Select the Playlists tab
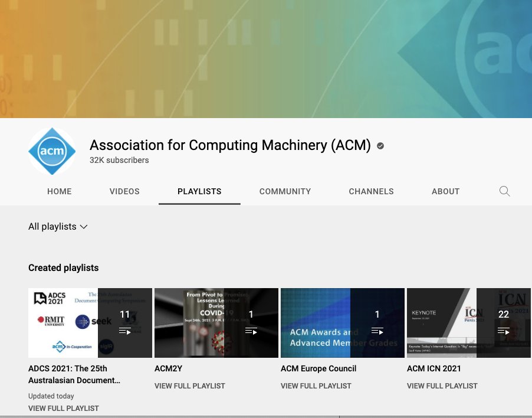Viewport: 532px width, 418px height. [199, 191]
